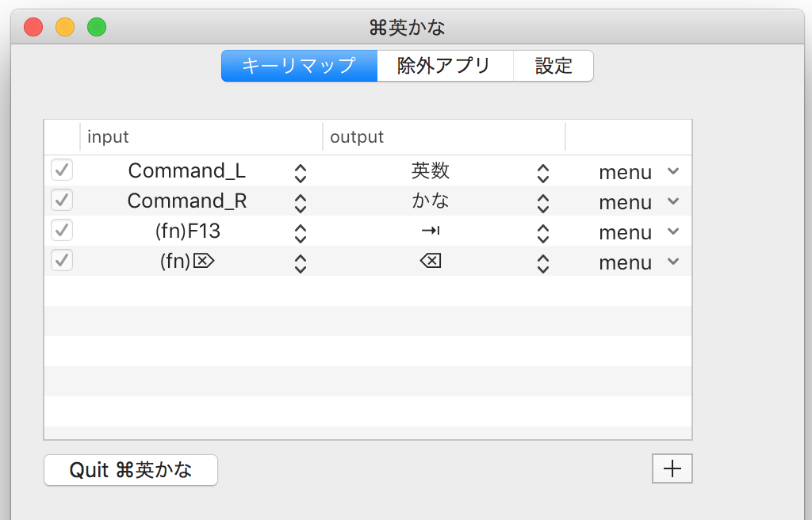Open the 設定 tab

(553, 66)
